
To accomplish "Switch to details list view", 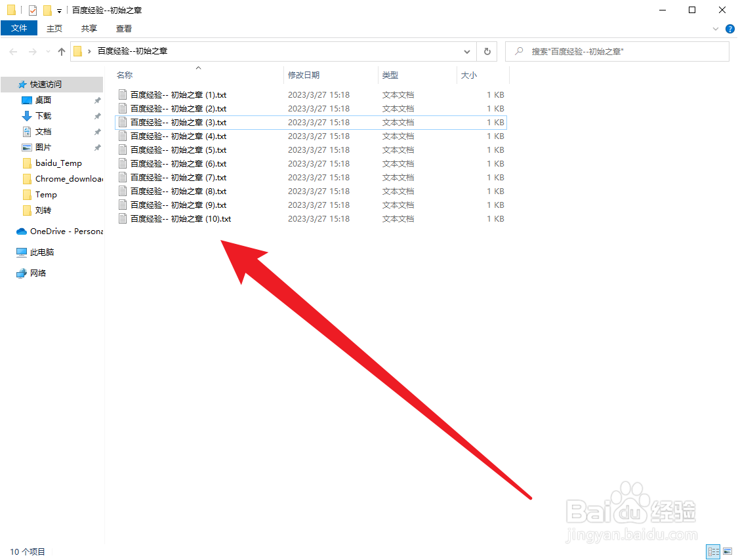I will pos(713,551).
